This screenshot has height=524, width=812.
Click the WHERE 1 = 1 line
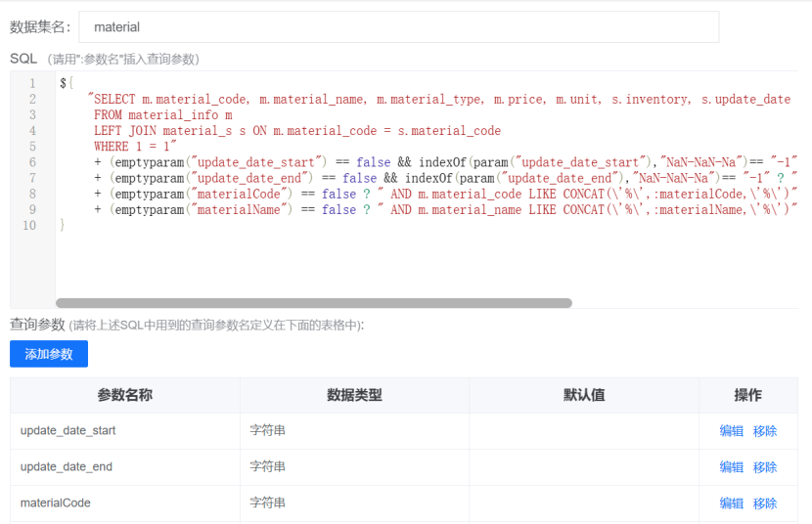coord(135,146)
